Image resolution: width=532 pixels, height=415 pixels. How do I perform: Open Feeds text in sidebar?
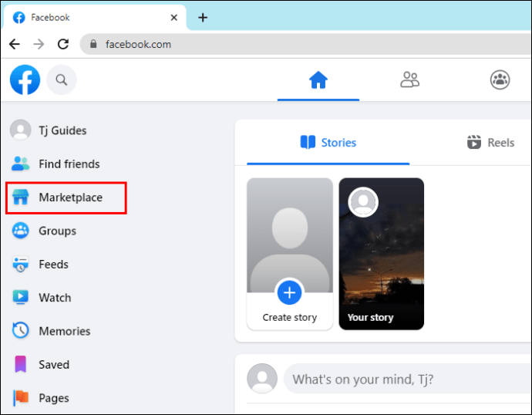[54, 264]
